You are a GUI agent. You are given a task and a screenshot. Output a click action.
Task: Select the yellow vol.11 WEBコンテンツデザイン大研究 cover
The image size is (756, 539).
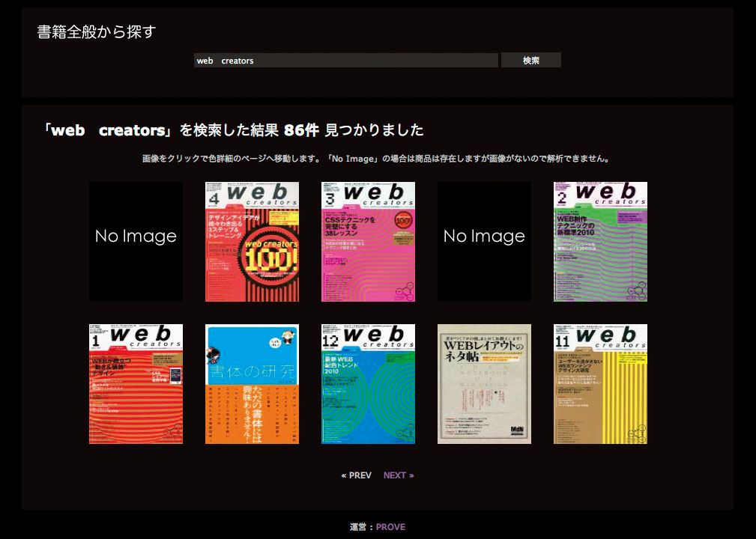600,383
